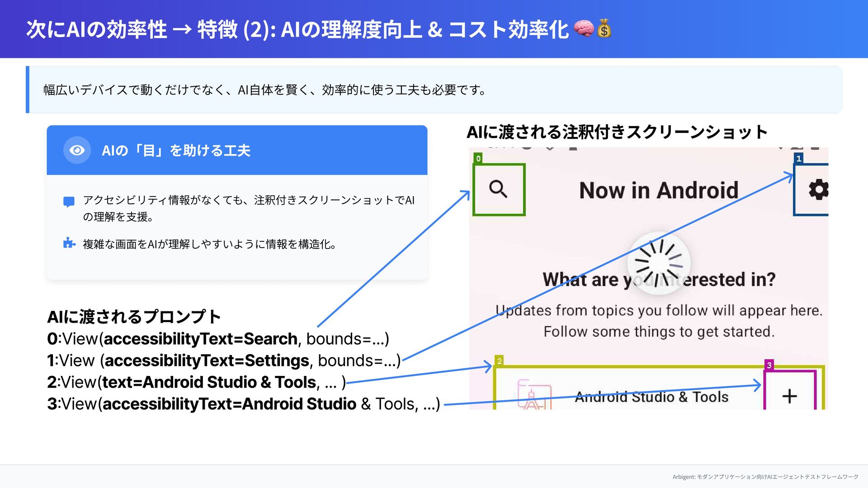Click the loading spinner in screenshot

pyautogui.click(x=659, y=263)
